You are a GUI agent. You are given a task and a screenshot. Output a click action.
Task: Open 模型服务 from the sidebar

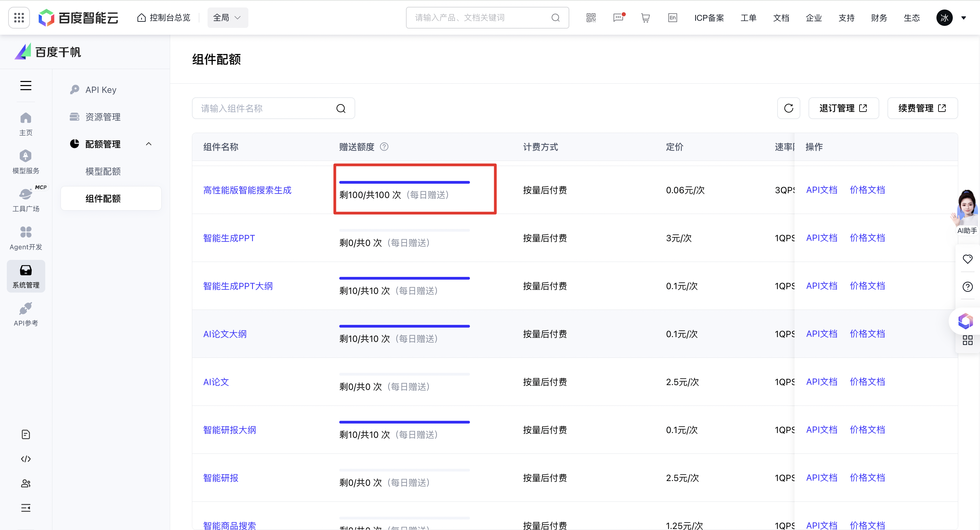click(x=26, y=161)
